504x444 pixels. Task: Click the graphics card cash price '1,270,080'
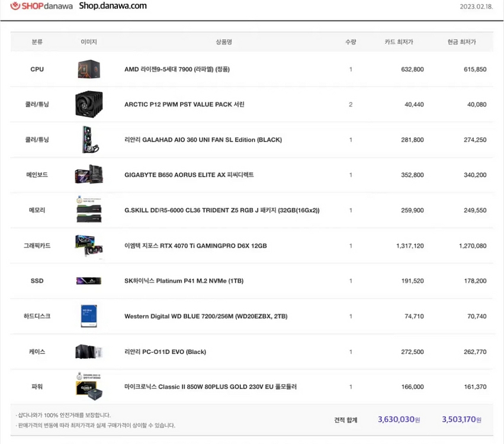[473, 246]
